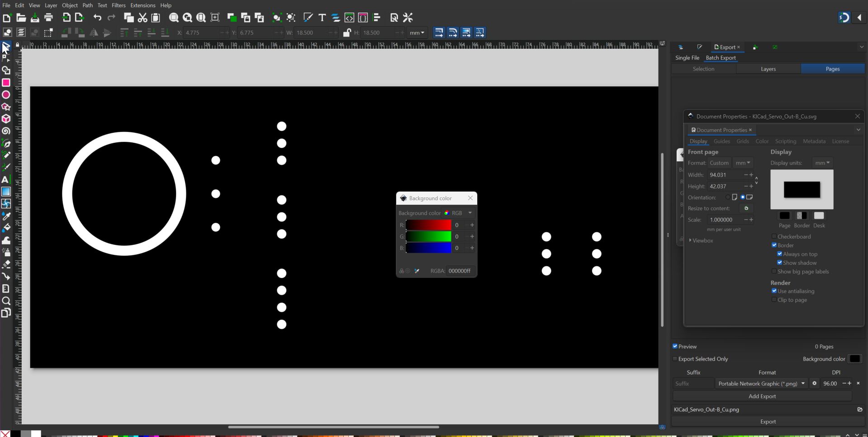Disable Use antialiasing
This screenshot has height=437, width=868.
point(774,291)
